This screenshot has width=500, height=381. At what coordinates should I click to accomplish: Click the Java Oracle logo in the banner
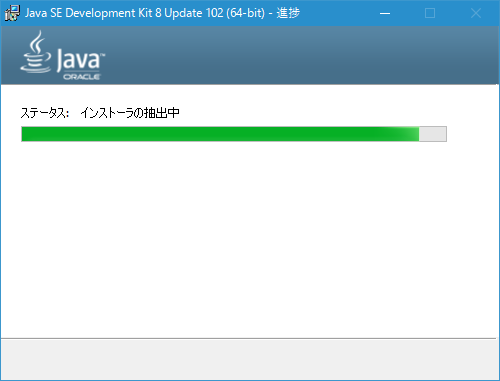(62, 55)
